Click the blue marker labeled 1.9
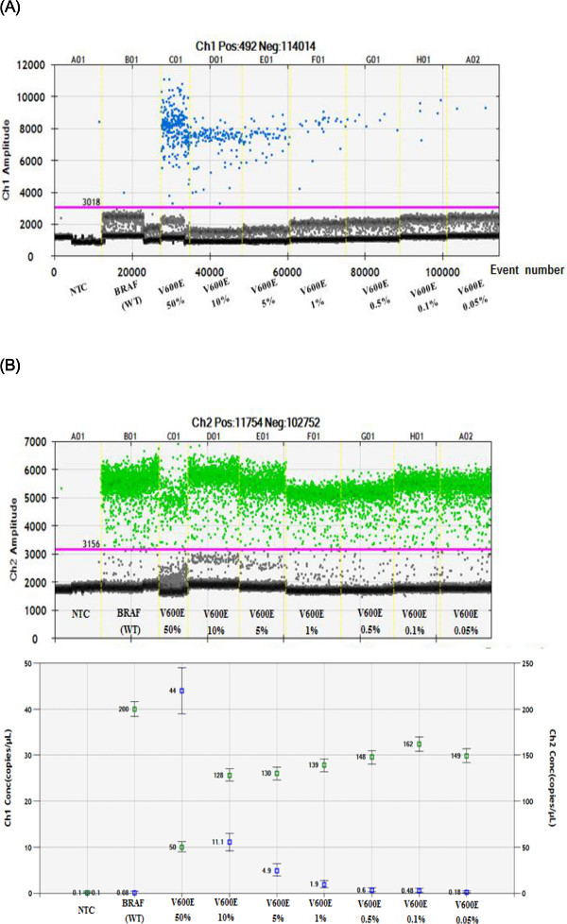The width and height of the screenshot is (567, 924). pos(323,884)
